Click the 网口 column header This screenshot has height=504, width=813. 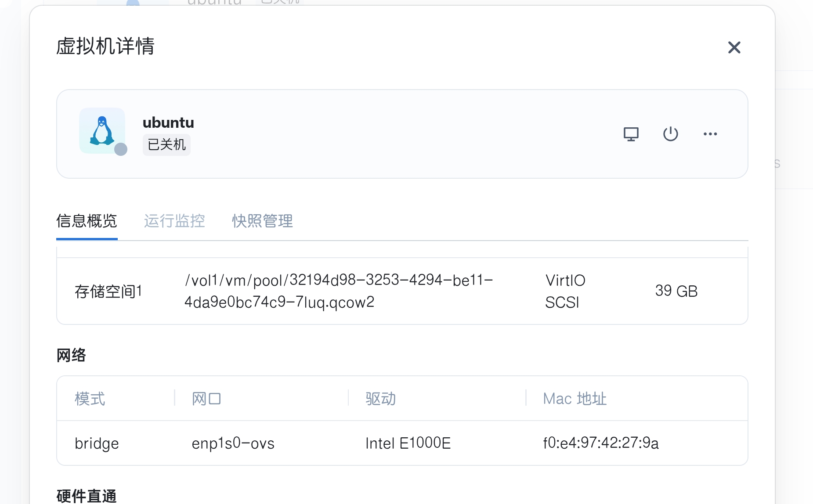206,399
